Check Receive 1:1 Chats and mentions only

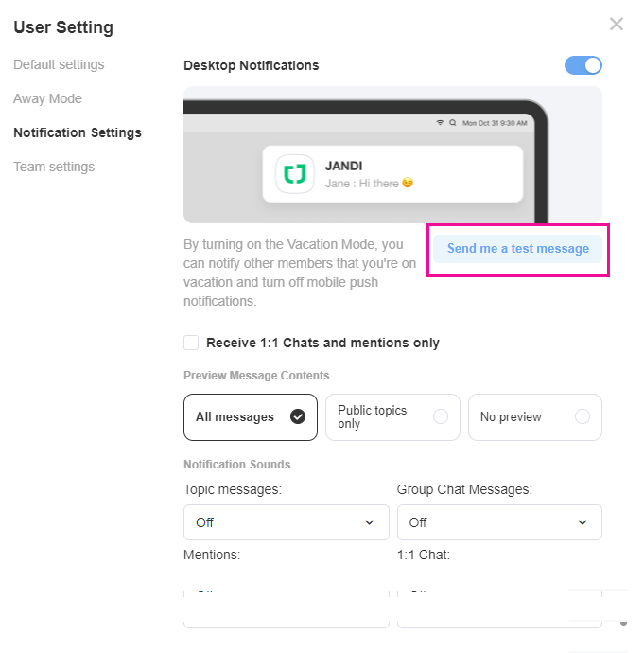(x=191, y=343)
